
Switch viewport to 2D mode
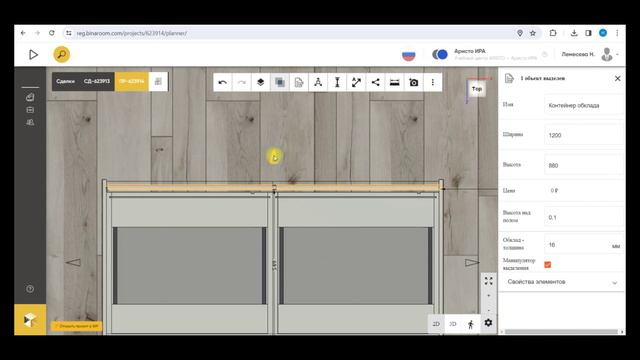pos(436,324)
